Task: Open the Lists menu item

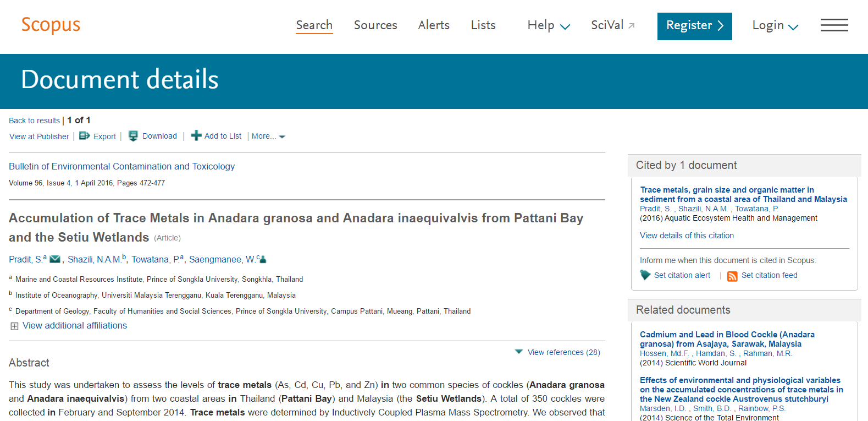Action: pyautogui.click(x=483, y=25)
